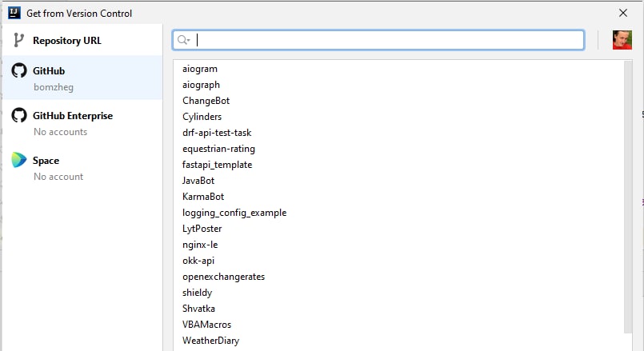644x351 pixels.
Task: Click the Space logo icon
Action: coord(19,160)
